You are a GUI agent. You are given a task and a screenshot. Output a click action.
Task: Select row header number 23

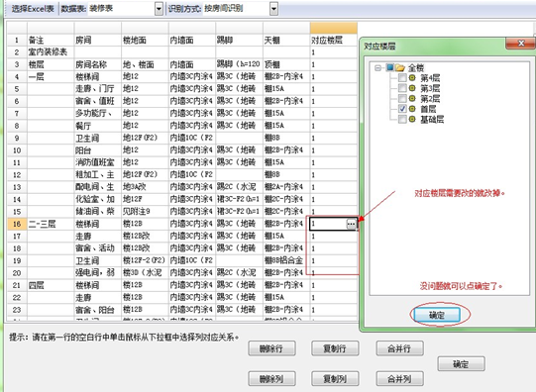click(x=17, y=310)
